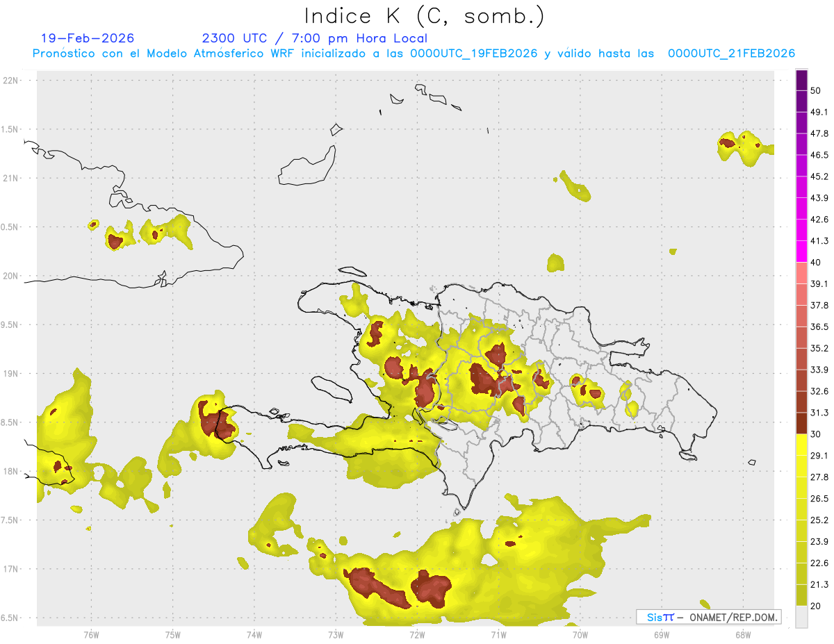Viewport: 834px width, 644px height.
Task: Select the 20N latitude axis label
Action: coord(12,276)
